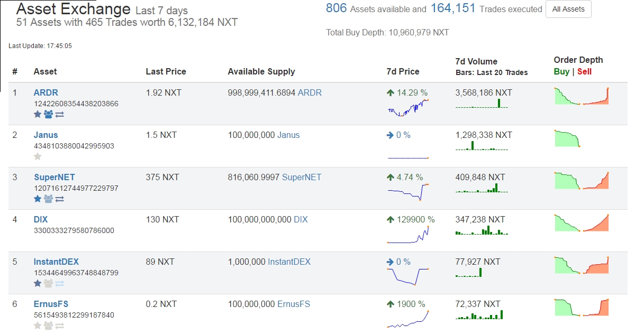The image size is (644, 335).
Task: Click the 3,568,186 NXT volume value
Action: [x=484, y=92]
